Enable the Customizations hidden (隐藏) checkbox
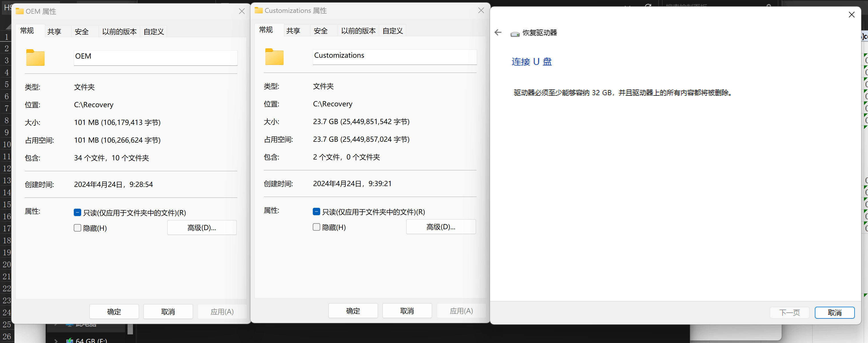 point(316,227)
